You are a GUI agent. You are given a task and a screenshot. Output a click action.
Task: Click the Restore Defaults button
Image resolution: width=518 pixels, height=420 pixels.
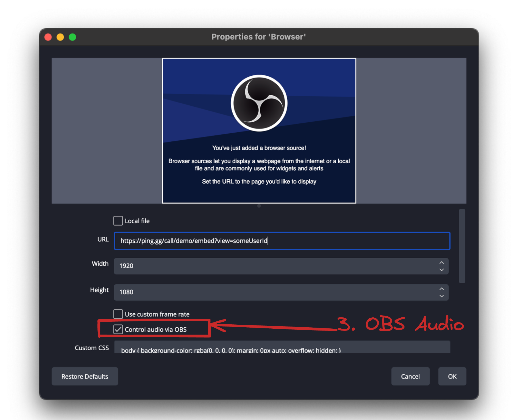pos(85,376)
